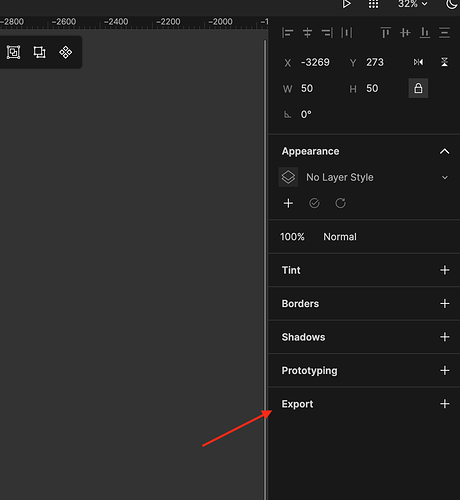Add a Border with plus
This screenshot has width=460, height=500.
[x=445, y=303]
